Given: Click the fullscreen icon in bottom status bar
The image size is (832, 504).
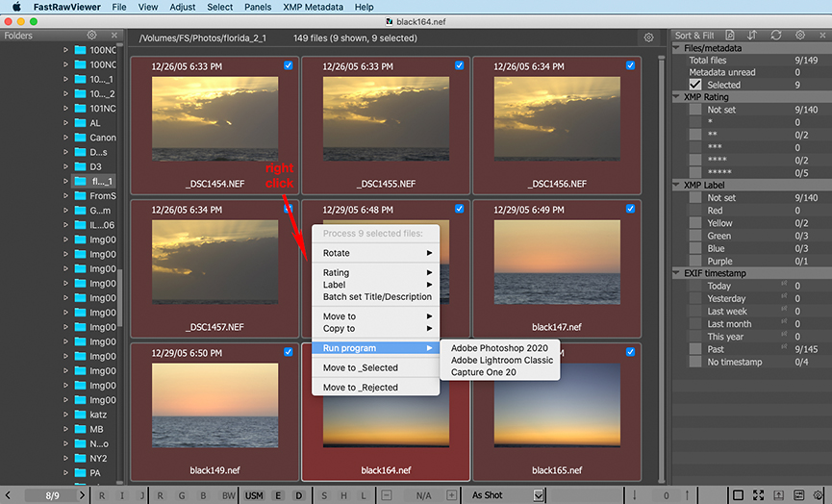Looking at the screenshot, I should [759, 495].
